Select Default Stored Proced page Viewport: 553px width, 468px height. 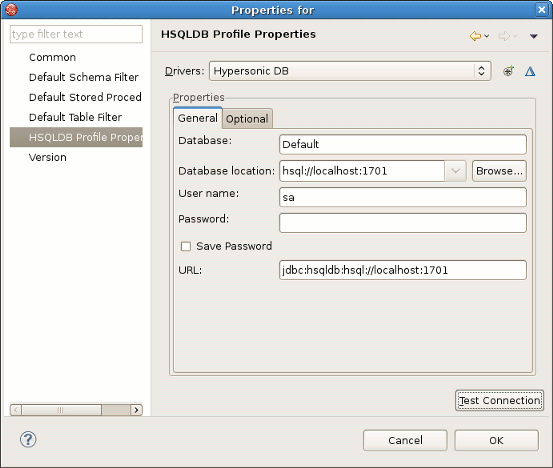click(85, 97)
